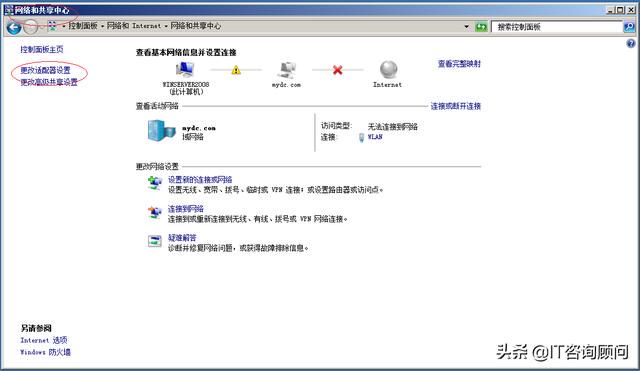Click the bold mydc.com active network name
The width and height of the screenshot is (640, 371).
point(199,128)
